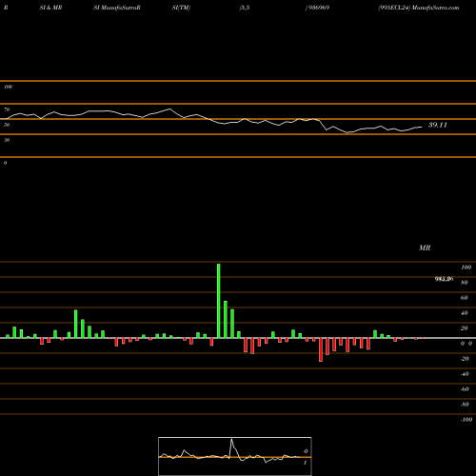Click the SI & MR header text

50,8
